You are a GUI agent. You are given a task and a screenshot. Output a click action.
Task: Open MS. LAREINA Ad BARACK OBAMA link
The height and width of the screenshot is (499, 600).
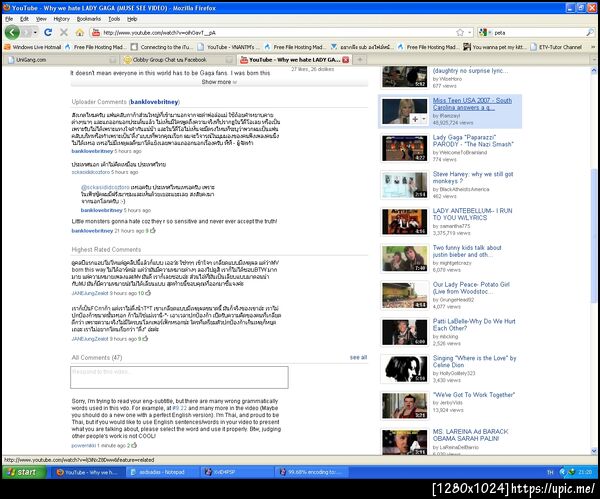click(x=470, y=435)
